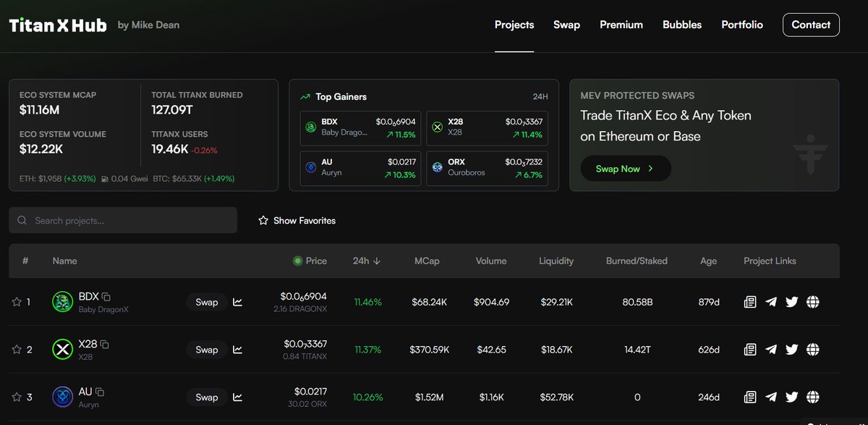Click TOTAL TITANX BURNED value 127.09T
868x425 pixels.
[x=172, y=110]
